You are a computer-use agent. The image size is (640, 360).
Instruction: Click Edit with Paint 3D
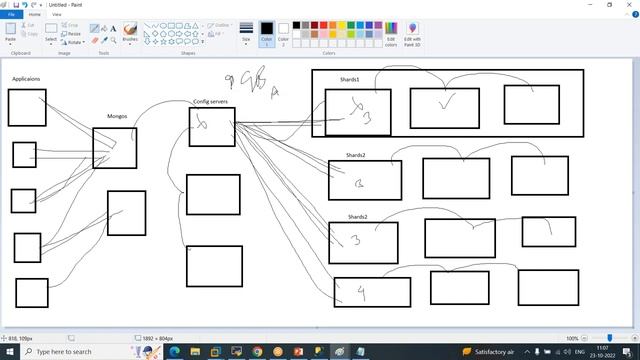[412, 34]
